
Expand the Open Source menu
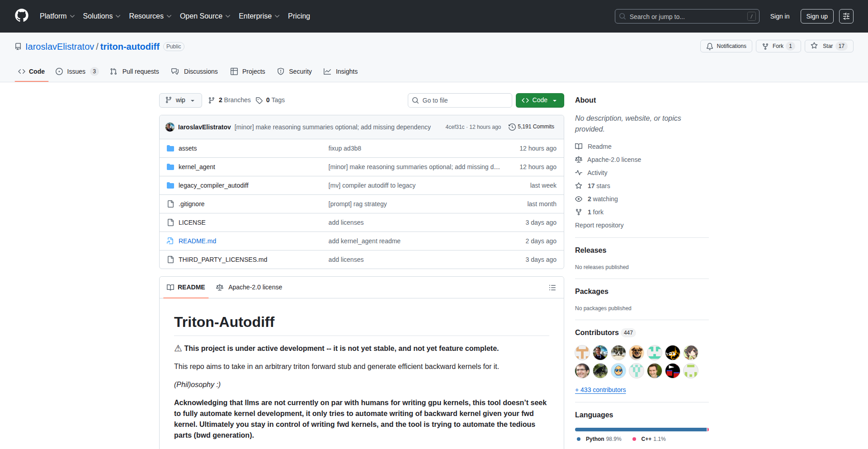[x=205, y=16]
